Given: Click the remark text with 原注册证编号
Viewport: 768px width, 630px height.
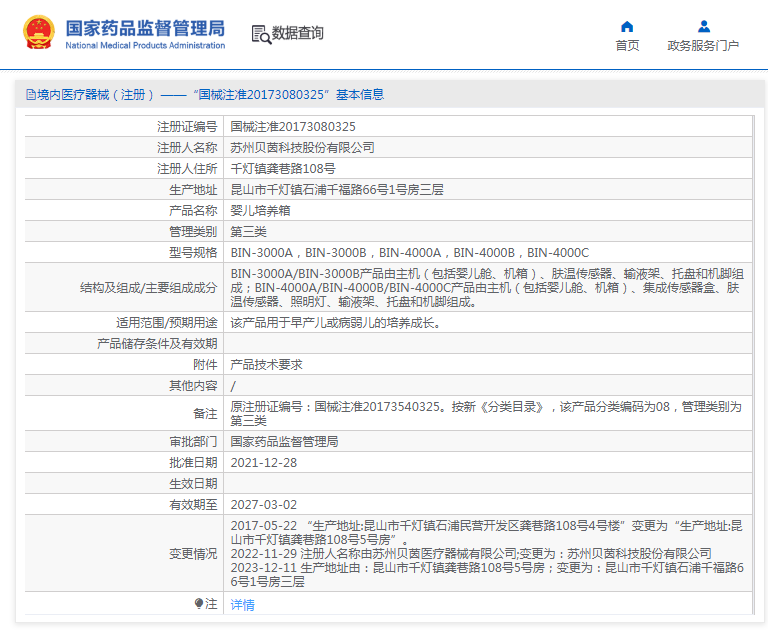Looking at the screenshot, I should (x=486, y=413).
